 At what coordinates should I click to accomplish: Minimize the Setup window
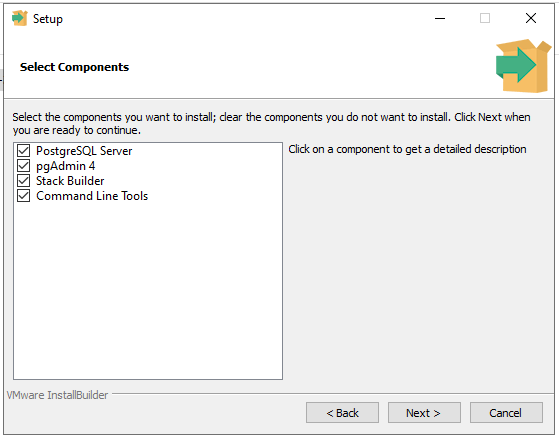(440, 18)
